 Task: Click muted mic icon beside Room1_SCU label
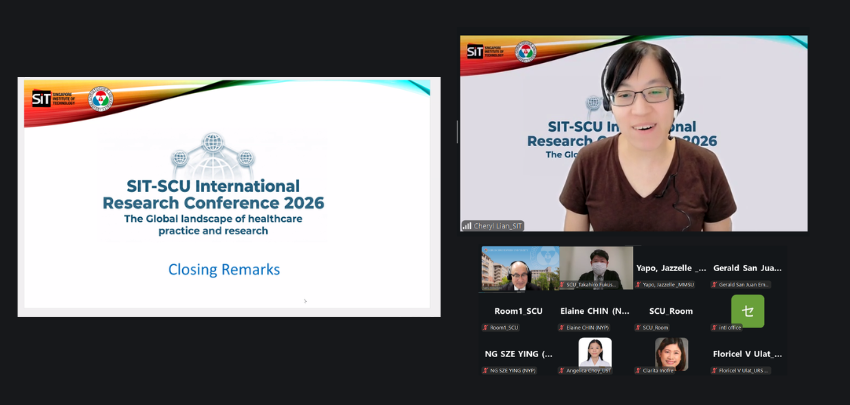pos(485,328)
